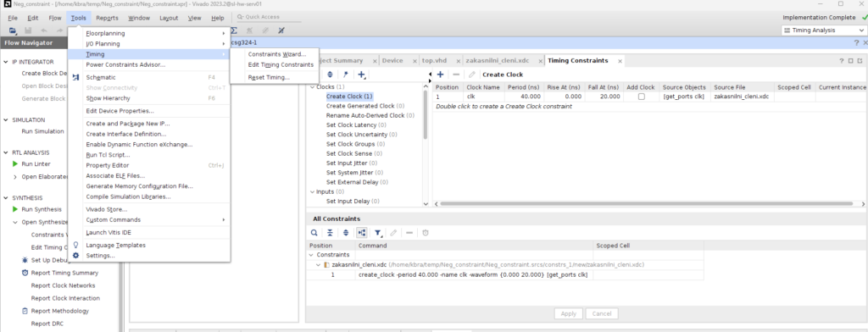Click the Open Project folder toolbar icon
Viewport: 868px width, 332px height.
(x=13, y=30)
